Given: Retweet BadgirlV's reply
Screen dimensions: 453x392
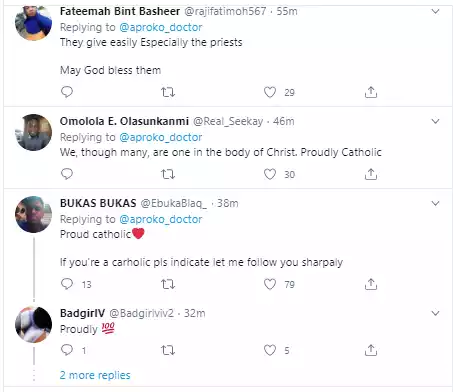Looking at the screenshot, I should coord(168,350).
